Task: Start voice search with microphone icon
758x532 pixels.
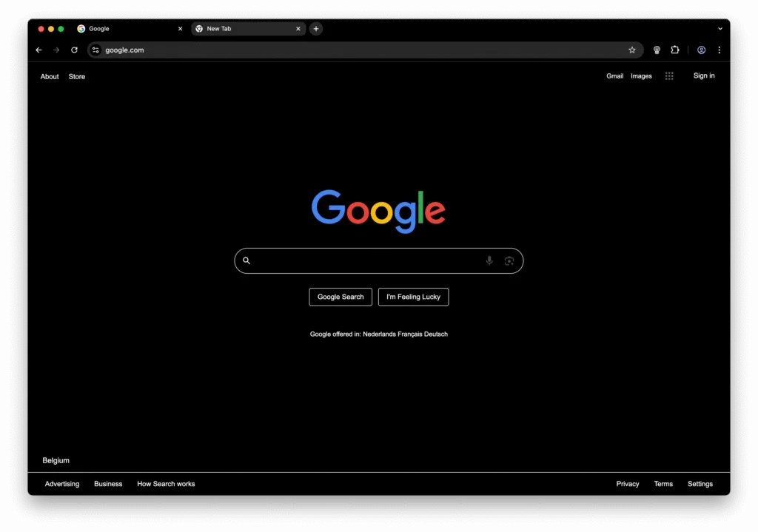Action: tap(489, 260)
